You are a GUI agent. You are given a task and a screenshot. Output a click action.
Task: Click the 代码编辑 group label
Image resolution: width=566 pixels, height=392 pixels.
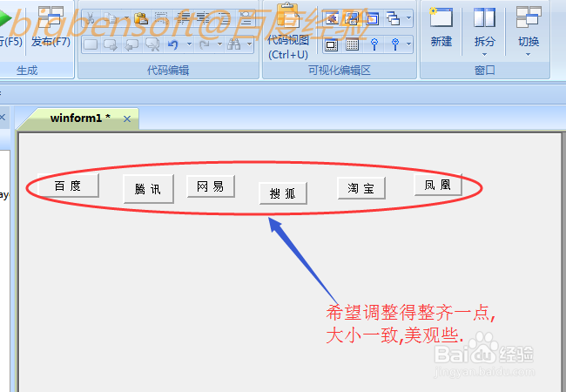[x=168, y=70]
